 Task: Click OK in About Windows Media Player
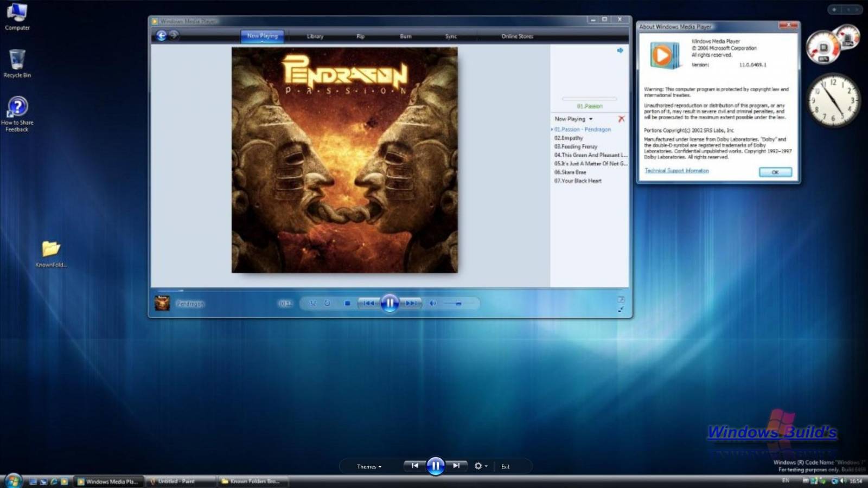click(x=775, y=172)
